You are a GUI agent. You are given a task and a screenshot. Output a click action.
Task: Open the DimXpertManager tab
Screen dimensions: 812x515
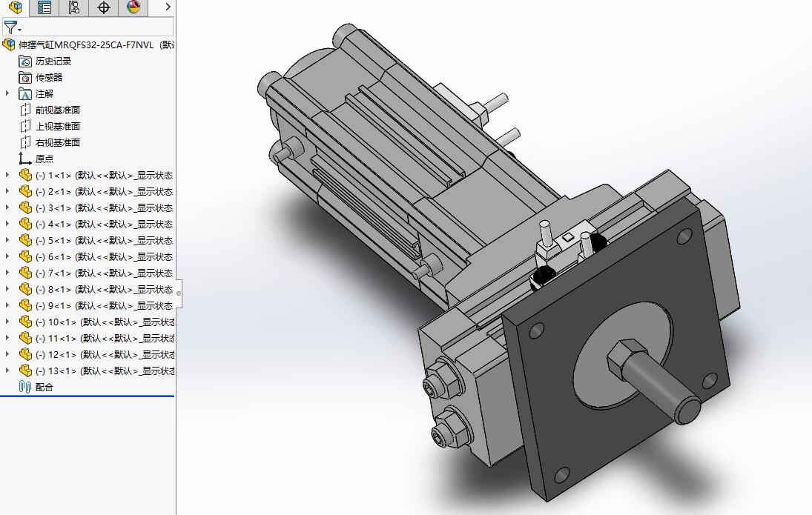[x=104, y=7]
